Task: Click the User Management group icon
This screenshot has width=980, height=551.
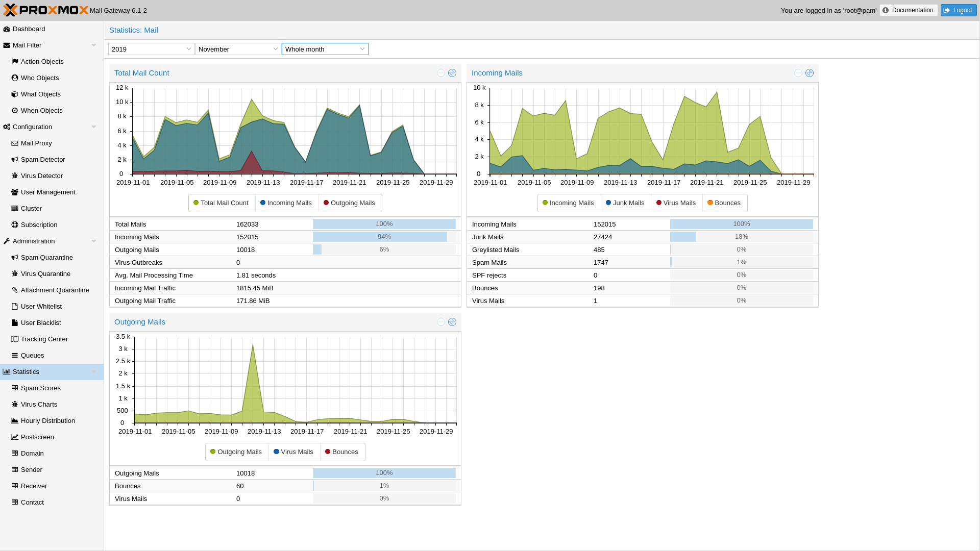Action: [x=14, y=192]
